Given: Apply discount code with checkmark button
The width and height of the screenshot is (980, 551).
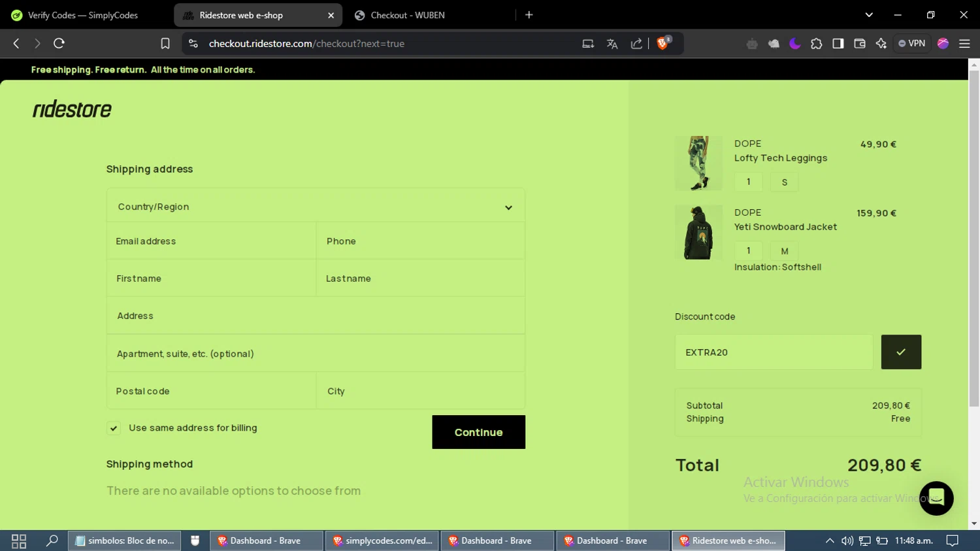Looking at the screenshot, I should [x=901, y=352].
